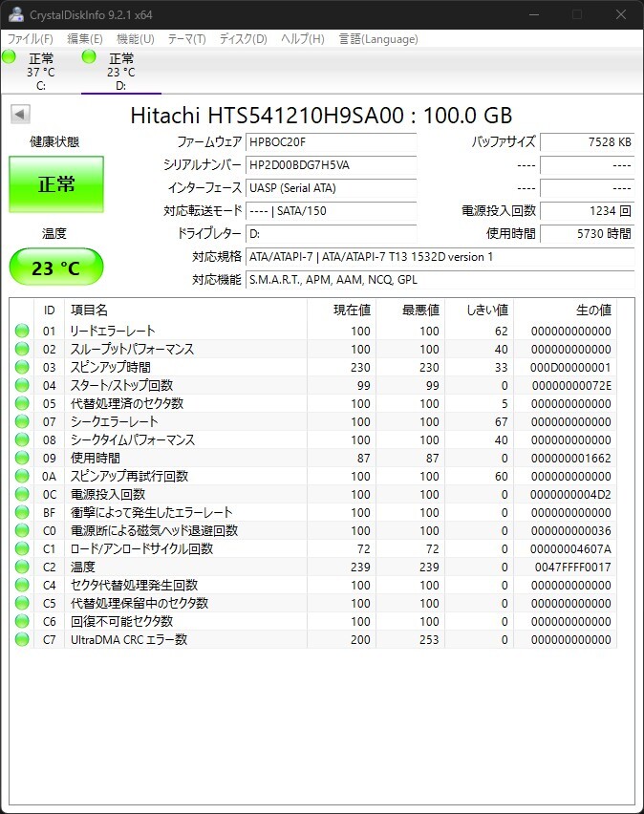Image resolution: width=644 pixels, height=814 pixels.
Task: Click status dot for ID 0A スピンアップ再試行回数
Action: (x=22, y=476)
